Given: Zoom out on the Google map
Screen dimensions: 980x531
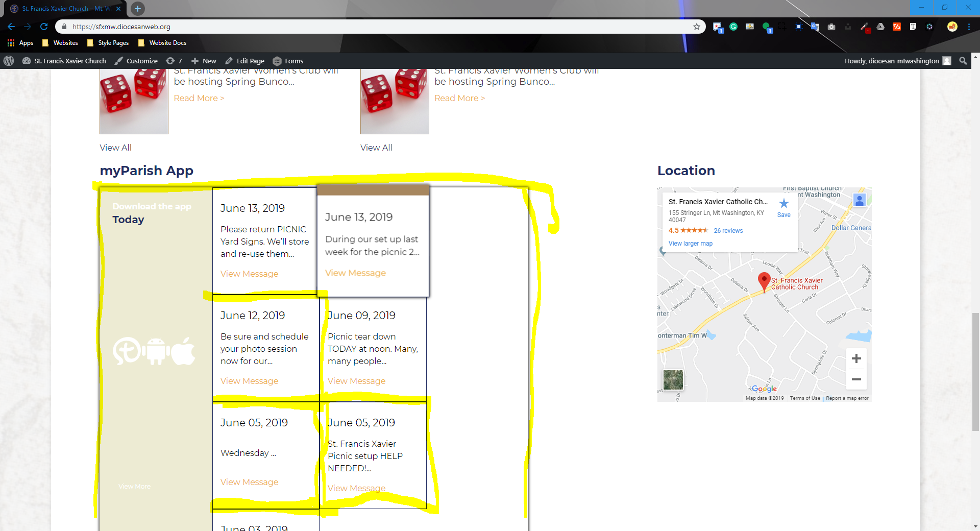Looking at the screenshot, I should click(856, 379).
